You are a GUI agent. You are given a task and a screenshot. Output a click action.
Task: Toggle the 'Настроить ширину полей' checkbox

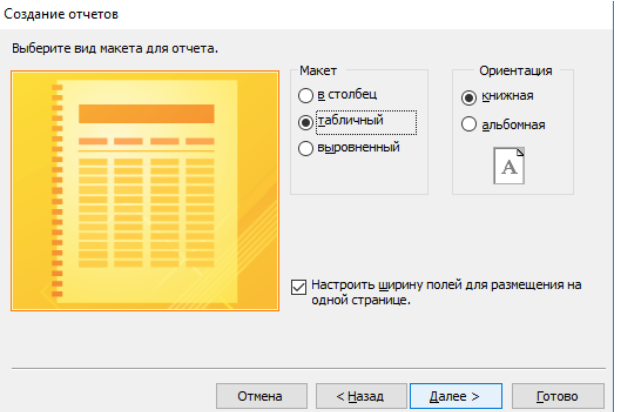click(x=298, y=286)
